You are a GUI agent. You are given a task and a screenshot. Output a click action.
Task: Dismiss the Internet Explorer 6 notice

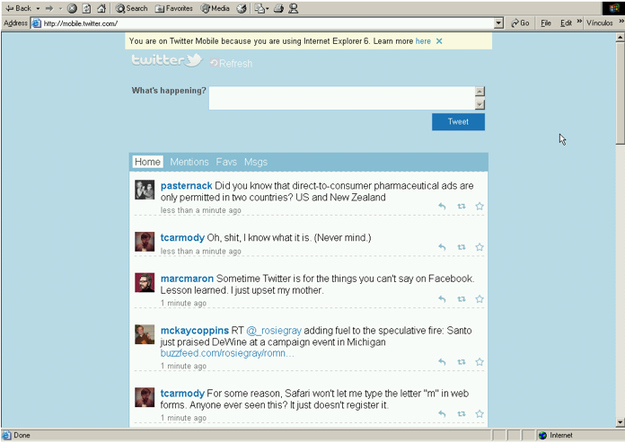(x=439, y=41)
